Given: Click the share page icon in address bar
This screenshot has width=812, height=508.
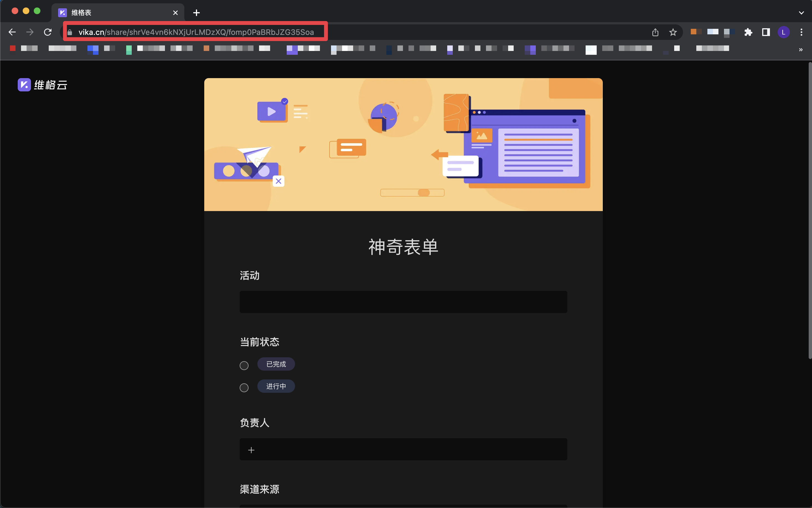Looking at the screenshot, I should point(655,32).
